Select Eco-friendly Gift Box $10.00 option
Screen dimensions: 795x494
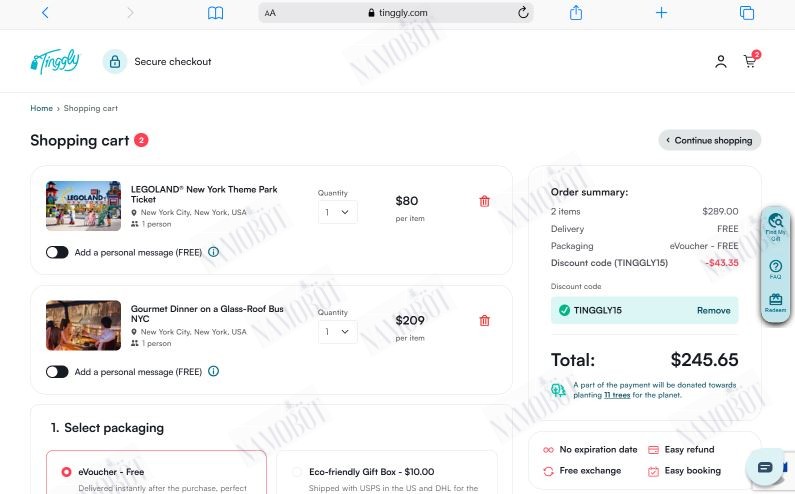click(x=297, y=472)
